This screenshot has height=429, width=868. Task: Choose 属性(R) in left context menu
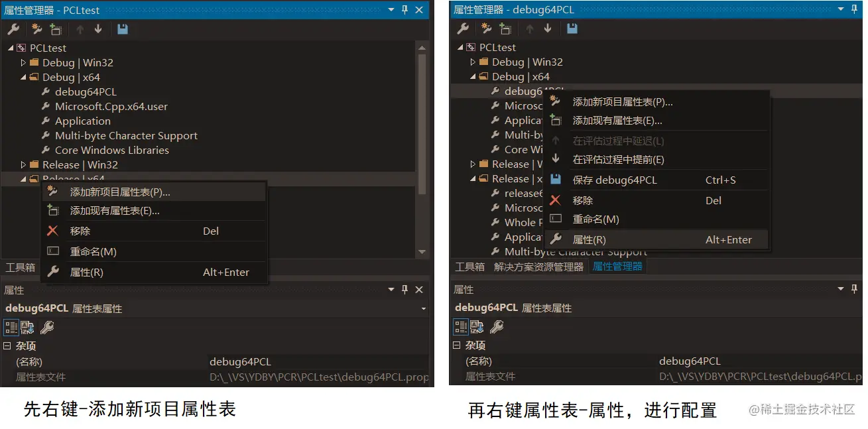tap(154, 273)
